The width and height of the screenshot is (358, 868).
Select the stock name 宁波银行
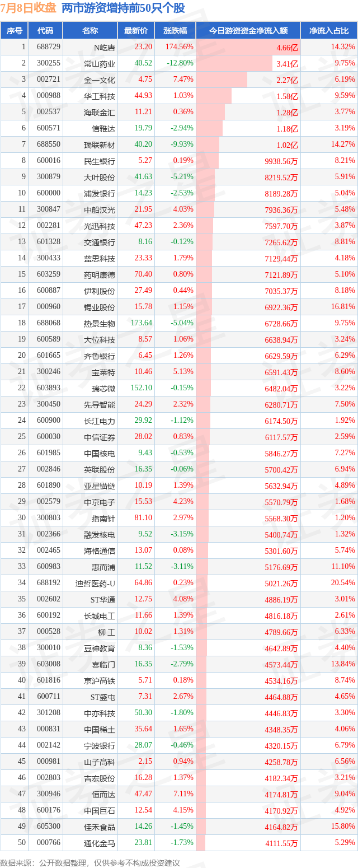pyautogui.click(x=100, y=745)
